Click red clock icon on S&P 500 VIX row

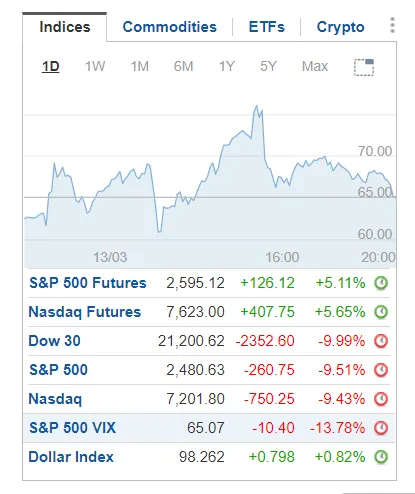[x=381, y=428]
